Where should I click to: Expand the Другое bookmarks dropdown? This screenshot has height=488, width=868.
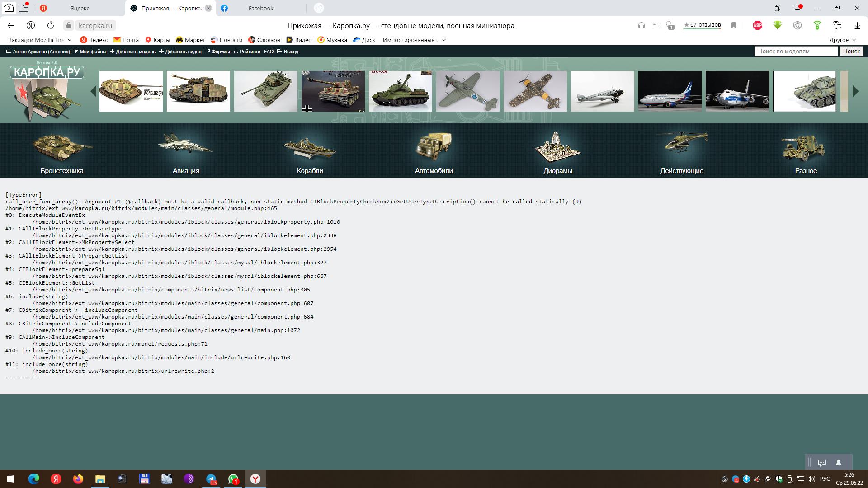pyautogui.click(x=842, y=40)
